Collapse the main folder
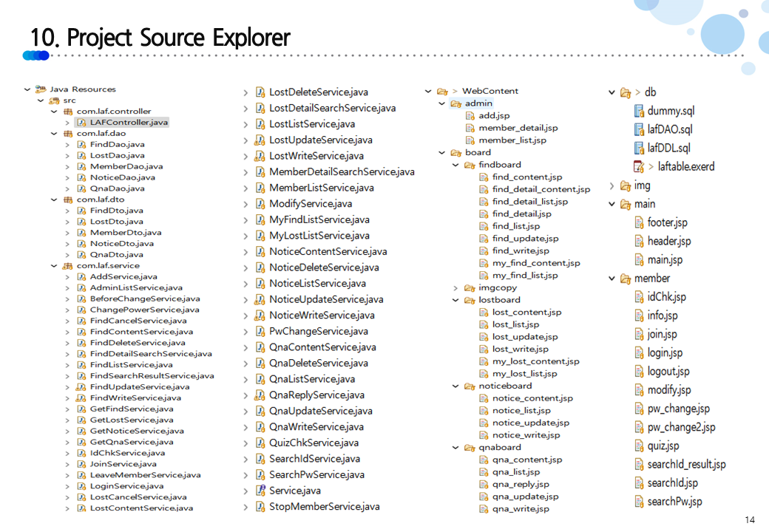The width and height of the screenshot is (769, 532). [x=612, y=204]
